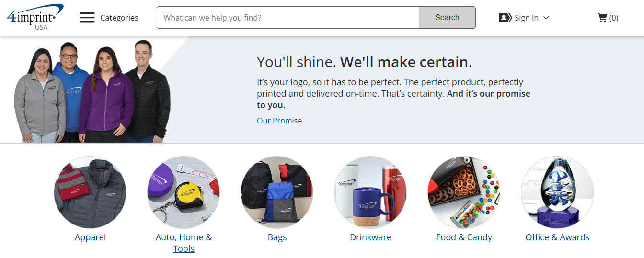
Task: Click the Office & Awards trophy image
Action: click(557, 192)
